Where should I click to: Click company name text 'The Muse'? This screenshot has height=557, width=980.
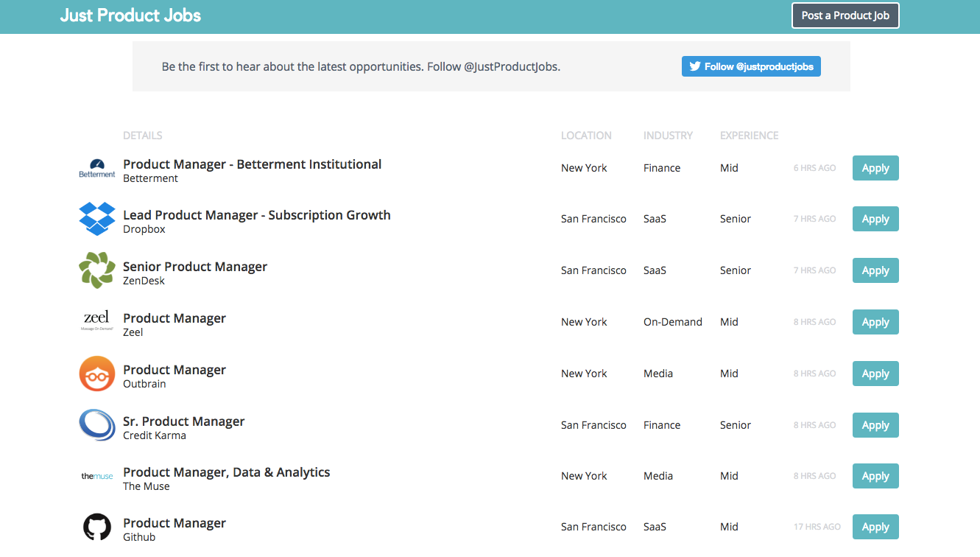point(147,486)
